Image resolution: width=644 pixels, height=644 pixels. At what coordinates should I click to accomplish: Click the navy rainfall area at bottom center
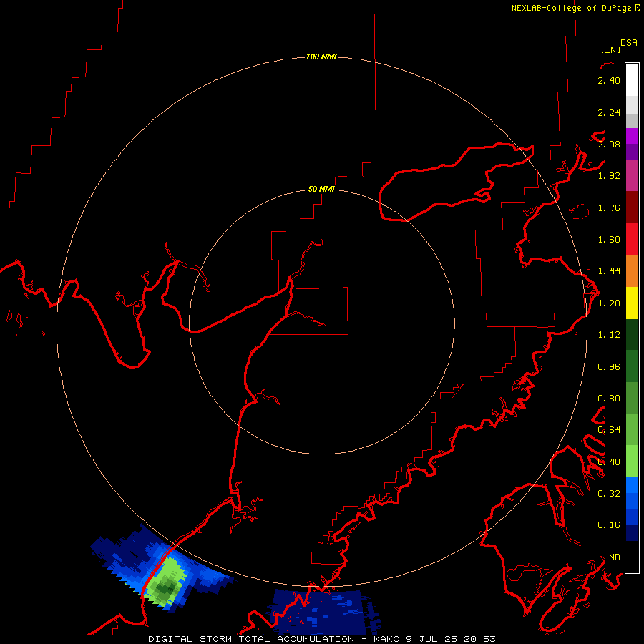[x=324, y=612]
